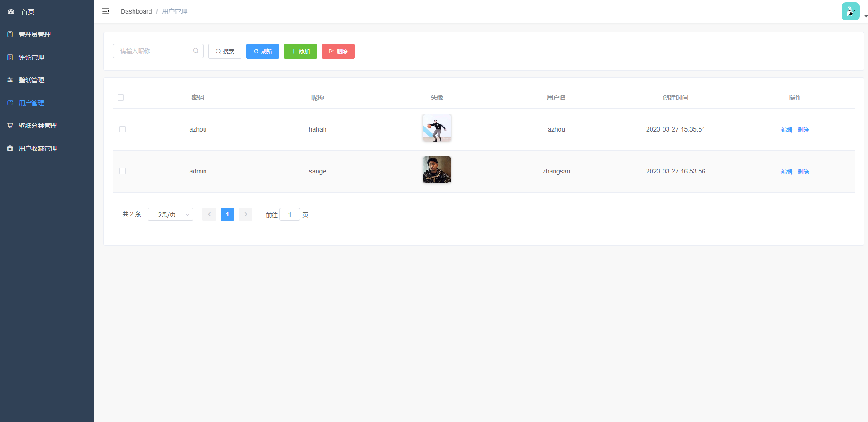
Task: Click the avatar thumbnail of user hahah
Action: 437,128
